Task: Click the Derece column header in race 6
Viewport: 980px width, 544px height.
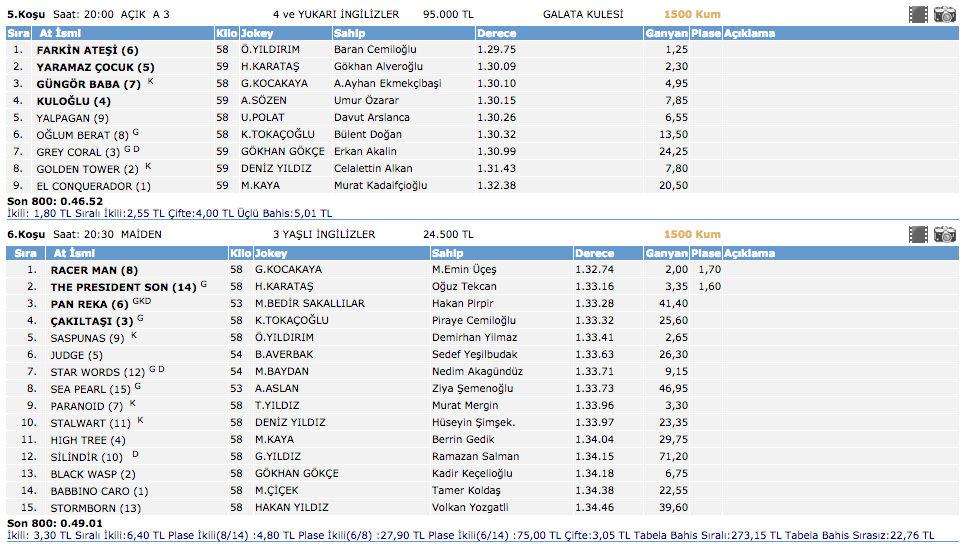Action: pyautogui.click(x=596, y=253)
